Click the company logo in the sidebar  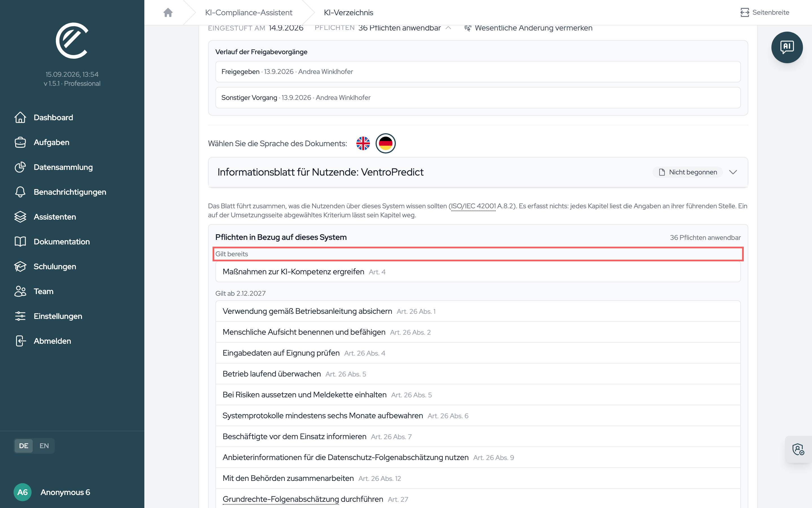click(x=72, y=41)
